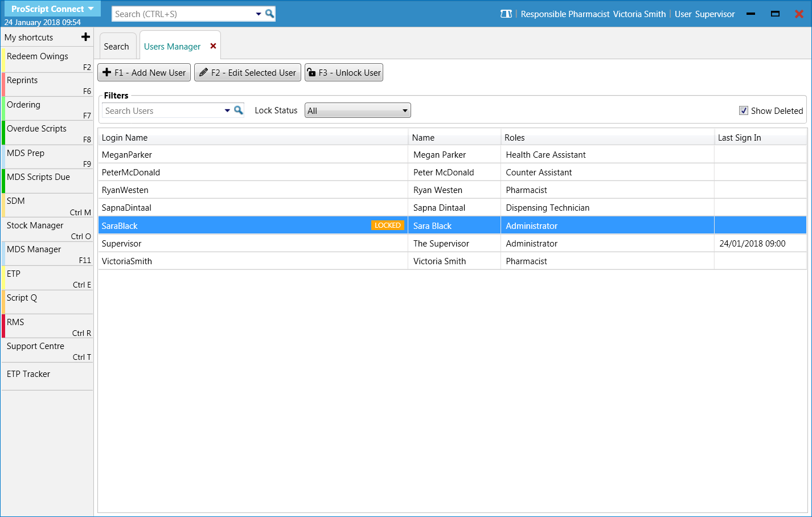
Task: Click the plus icon beside My shortcuts
Action: [86, 37]
